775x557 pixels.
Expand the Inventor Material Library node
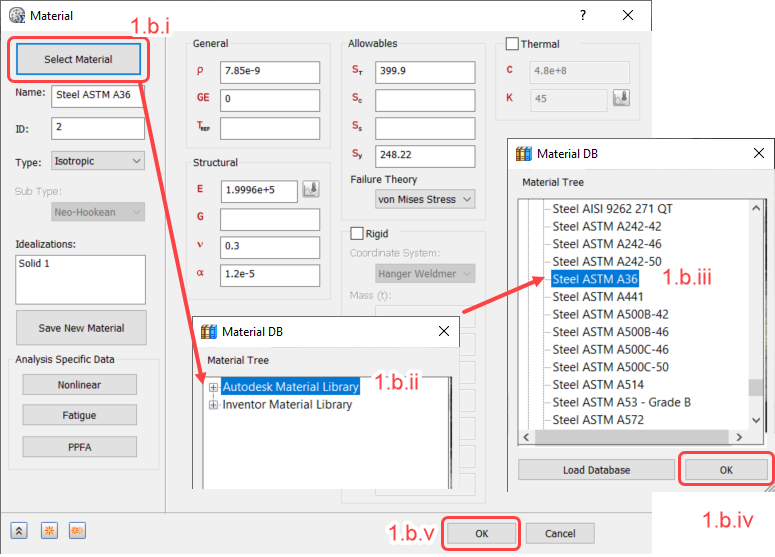coord(213,405)
